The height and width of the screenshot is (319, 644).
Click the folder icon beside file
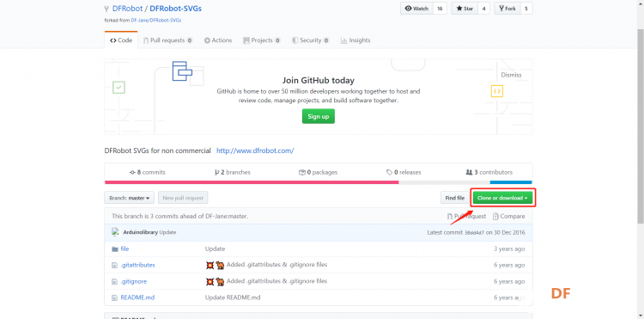115,249
